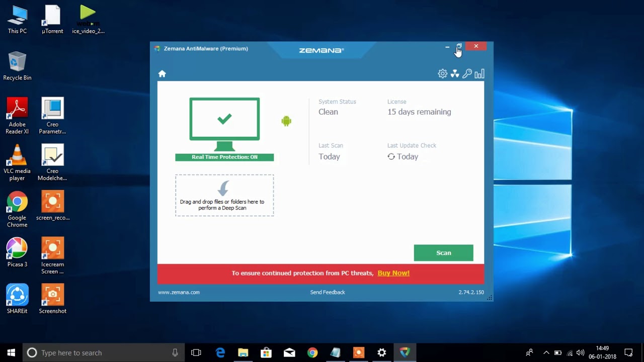Screen dimensions: 644x362
Task: Open Microsoft Store from the taskbar
Action: click(x=266, y=352)
